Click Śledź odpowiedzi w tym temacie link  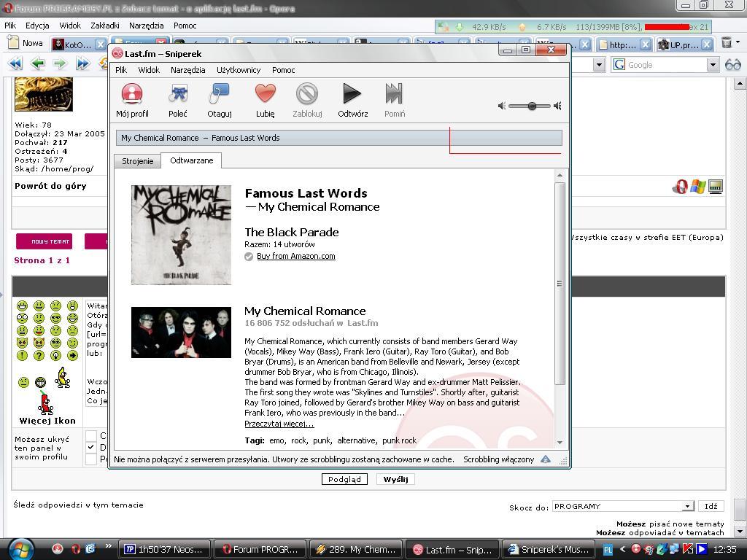click(x=78, y=505)
